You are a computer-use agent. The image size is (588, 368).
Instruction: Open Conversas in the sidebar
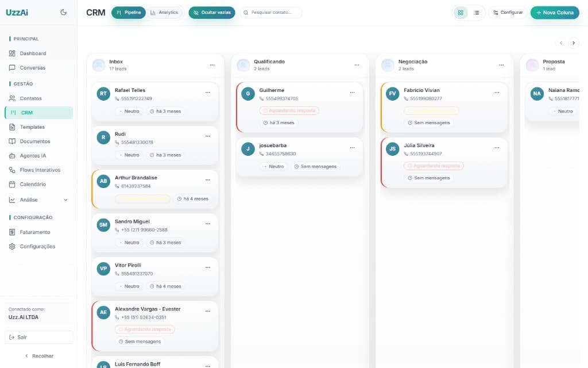point(39,68)
